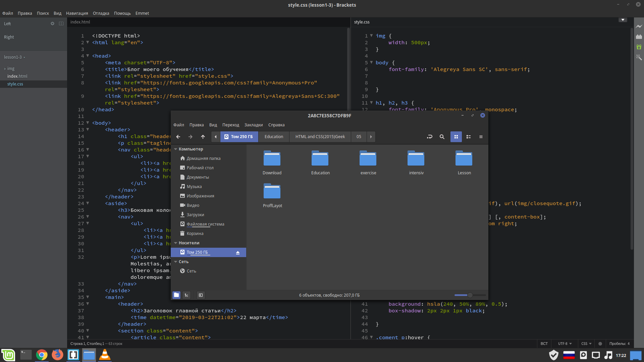
Task: Open the Lesson folder
Action: [464, 163]
